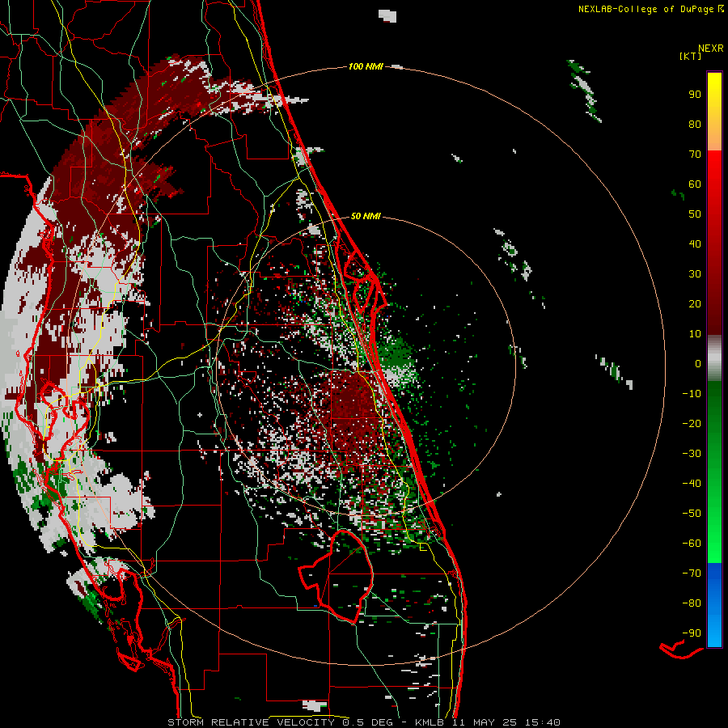Image resolution: width=728 pixels, height=728 pixels.
Task: Click the NEXR label above the scale
Action: (711, 49)
